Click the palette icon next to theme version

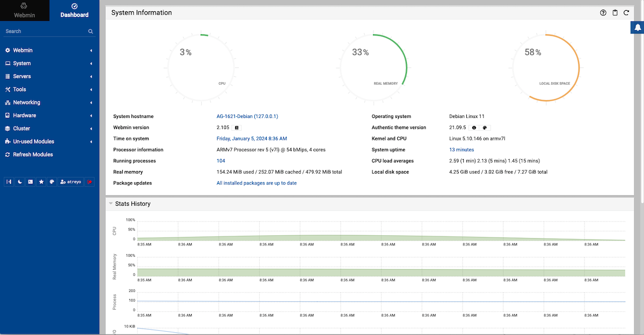[485, 128]
